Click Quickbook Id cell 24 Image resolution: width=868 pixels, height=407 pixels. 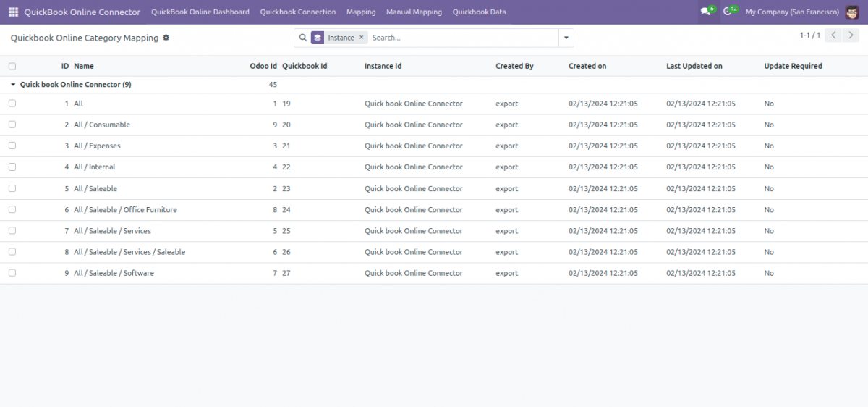[286, 209]
